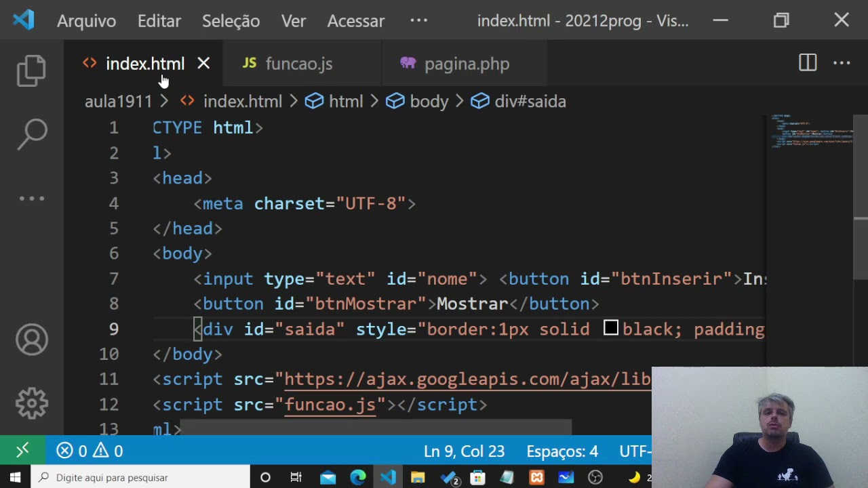
Task: Select the index.html tab
Action: [144, 64]
